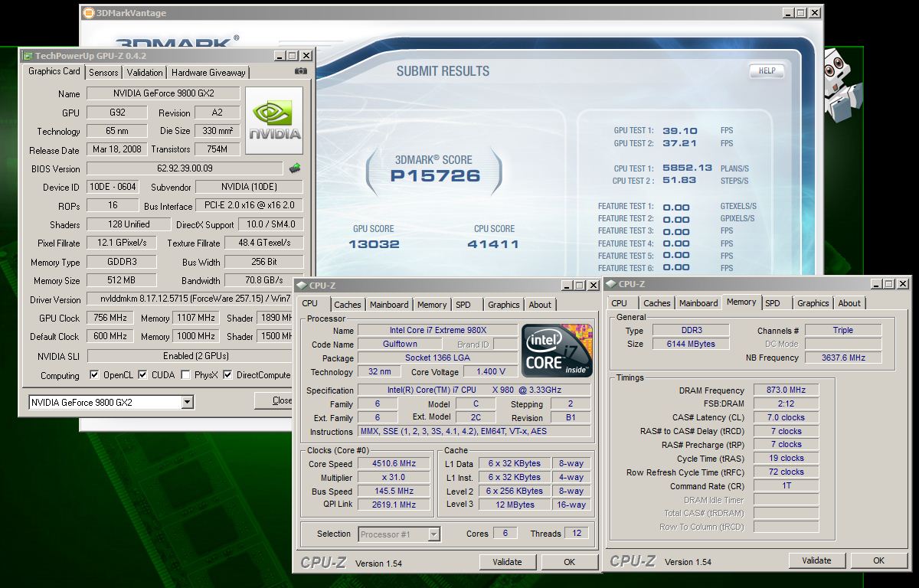Toggle the DirectCompute checkbox
The height and width of the screenshot is (588, 919).
227,375
